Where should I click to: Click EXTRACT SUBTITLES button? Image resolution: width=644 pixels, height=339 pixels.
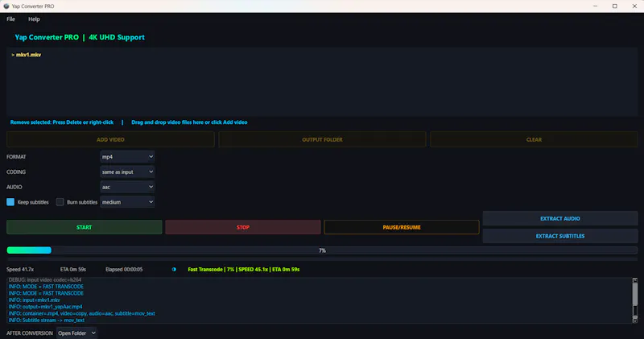[560, 236]
